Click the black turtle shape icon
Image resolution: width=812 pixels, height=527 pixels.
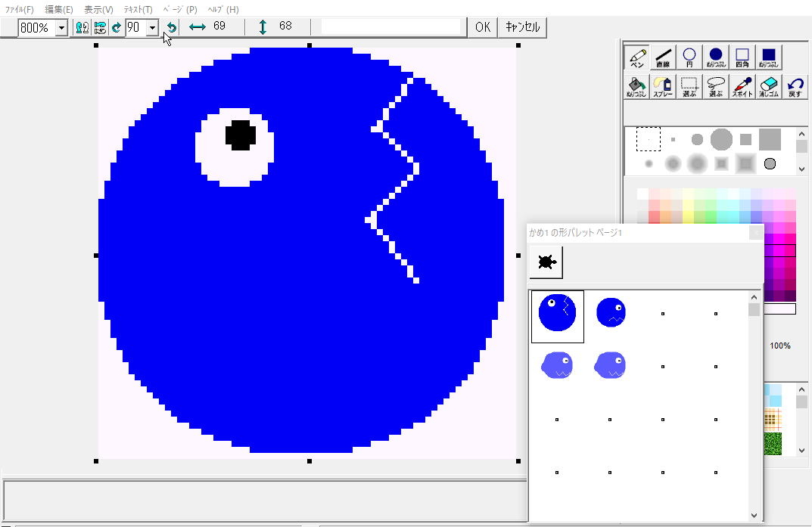pos(546,262)
